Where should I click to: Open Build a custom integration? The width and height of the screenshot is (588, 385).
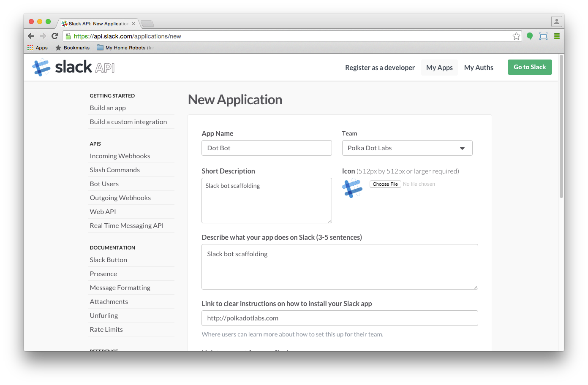pos(128,122)
